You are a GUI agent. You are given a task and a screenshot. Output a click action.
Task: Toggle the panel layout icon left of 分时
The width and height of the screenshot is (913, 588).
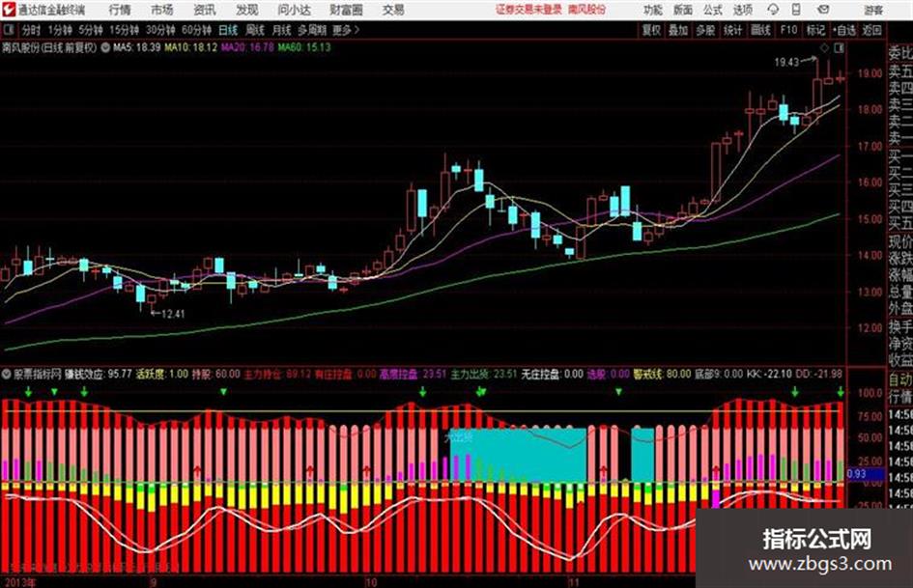[9, 30]
